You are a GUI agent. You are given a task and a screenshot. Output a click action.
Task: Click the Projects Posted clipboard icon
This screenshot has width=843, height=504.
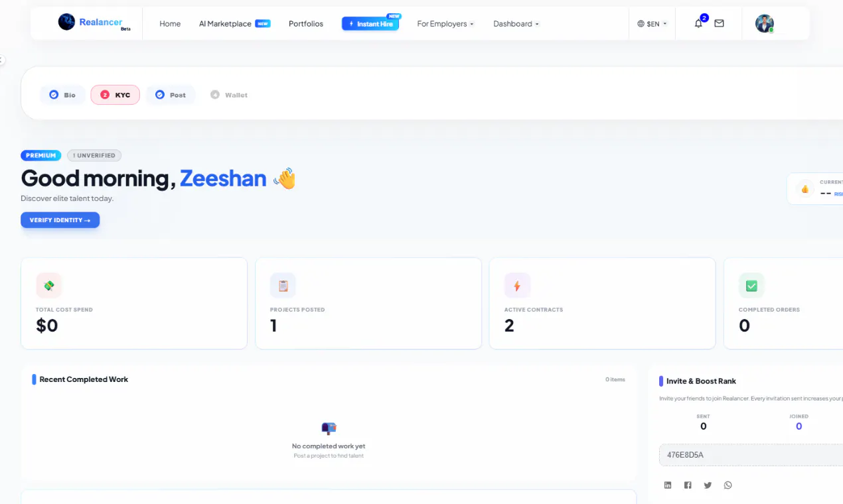283,286
